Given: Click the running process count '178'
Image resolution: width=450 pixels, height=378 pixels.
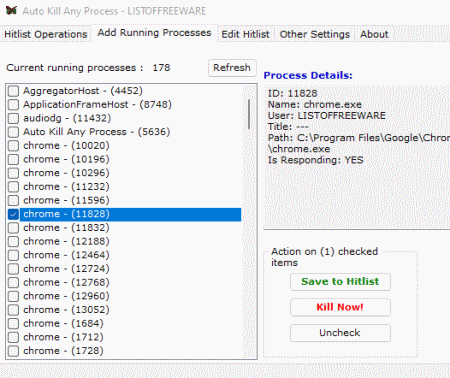Looking at the screenshot, I should point(161,68).
